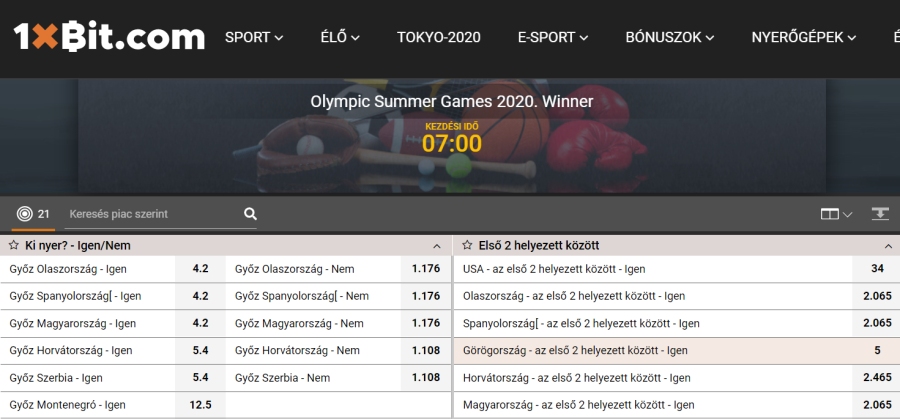
Task: Star the Első 2 helyezett között market
Action: point(467,246)
